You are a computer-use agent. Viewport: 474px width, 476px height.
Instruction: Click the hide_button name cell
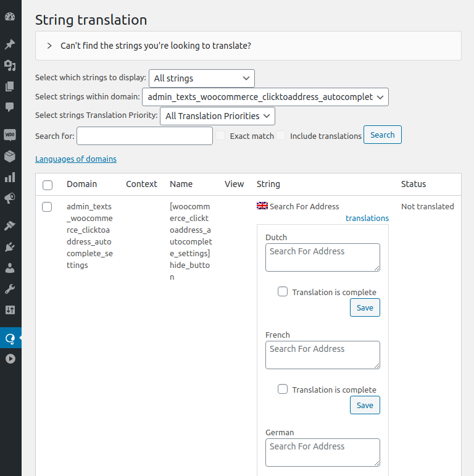pyautogui.click(x=191, y=241)
